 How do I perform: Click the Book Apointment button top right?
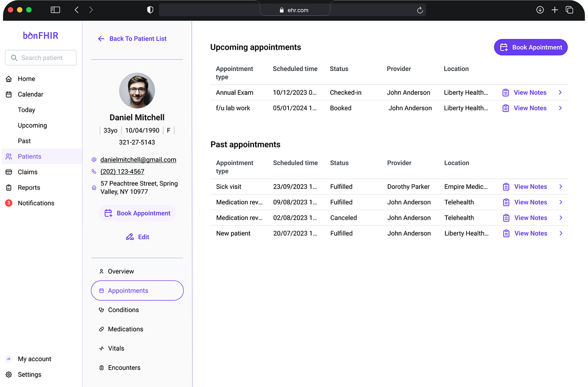tap(530, 47)
